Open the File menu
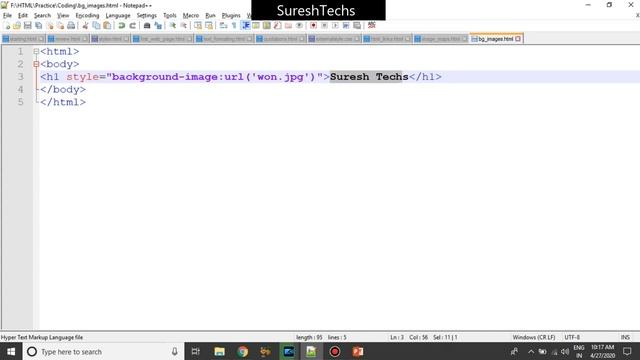 [7, 16]
